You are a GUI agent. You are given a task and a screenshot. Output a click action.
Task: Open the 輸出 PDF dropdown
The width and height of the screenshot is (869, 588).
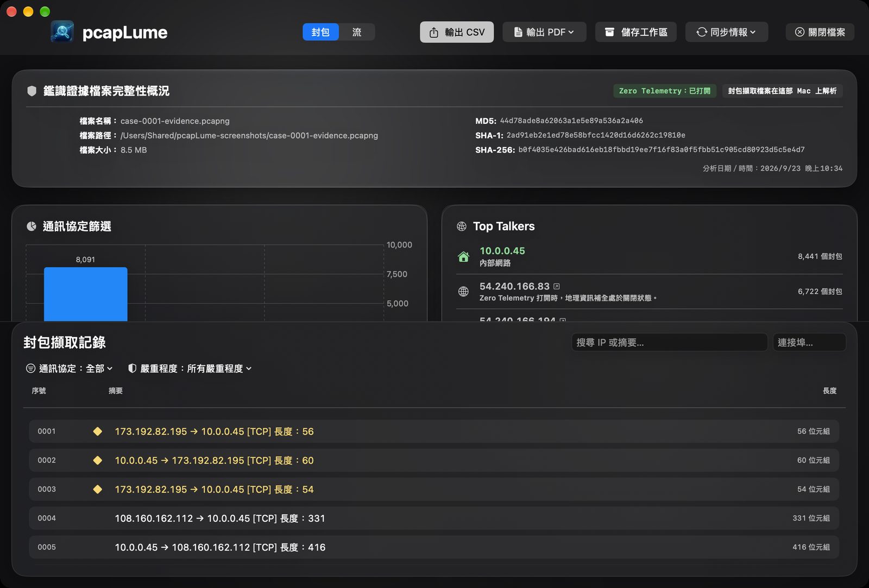[544, 32]
